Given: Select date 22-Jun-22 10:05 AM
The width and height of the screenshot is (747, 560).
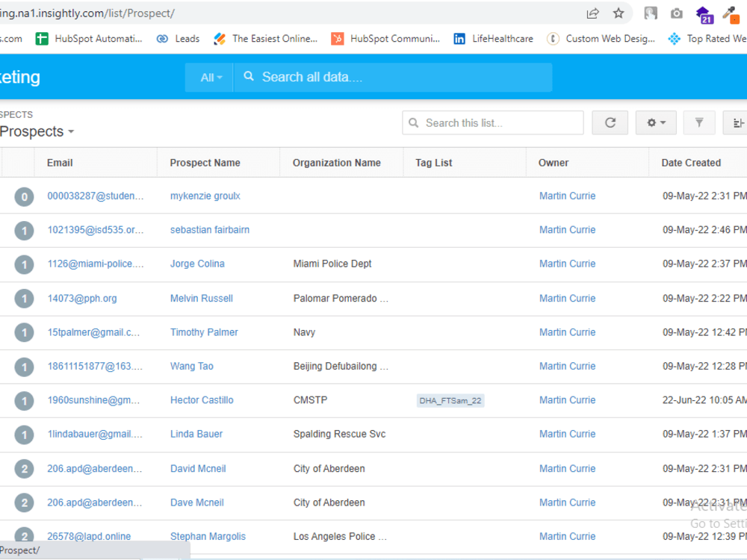Looking at the screenshot, I should [x=704, y=399].
